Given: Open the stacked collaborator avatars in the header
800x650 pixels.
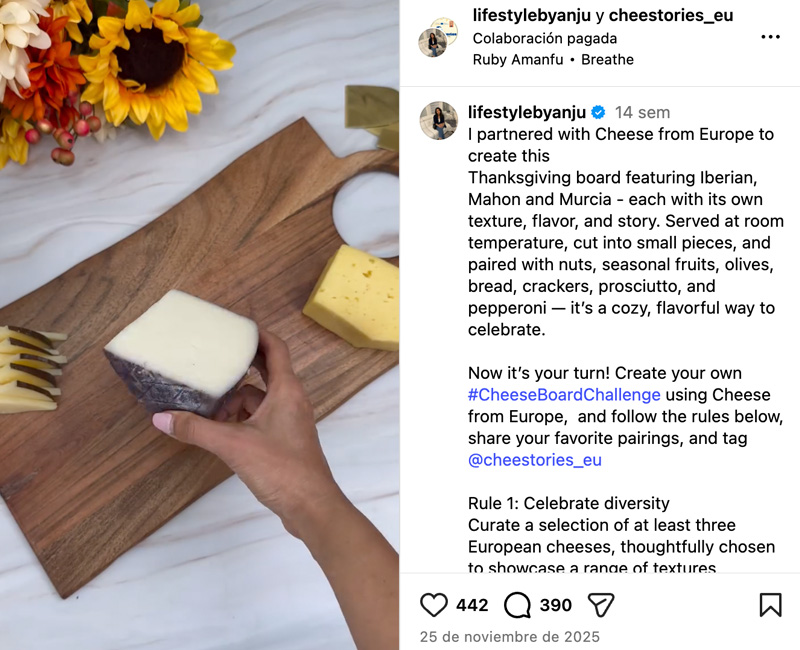Looking at the screenshot, I should [438, 37].
